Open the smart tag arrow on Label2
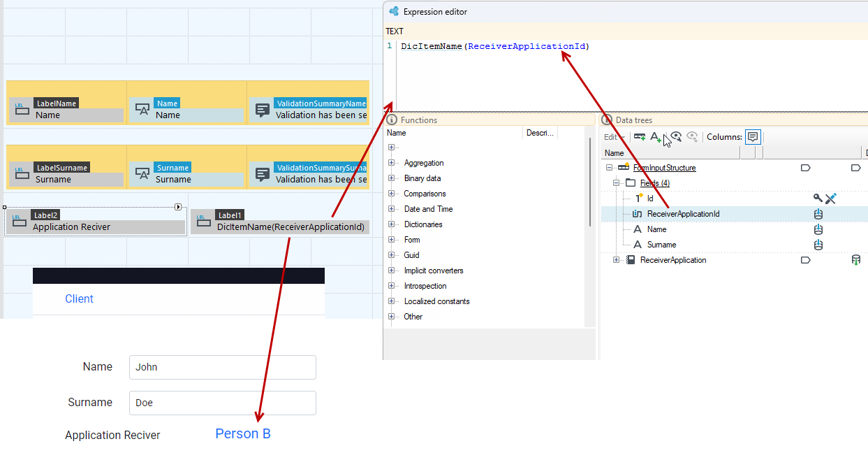 (178, 207)
